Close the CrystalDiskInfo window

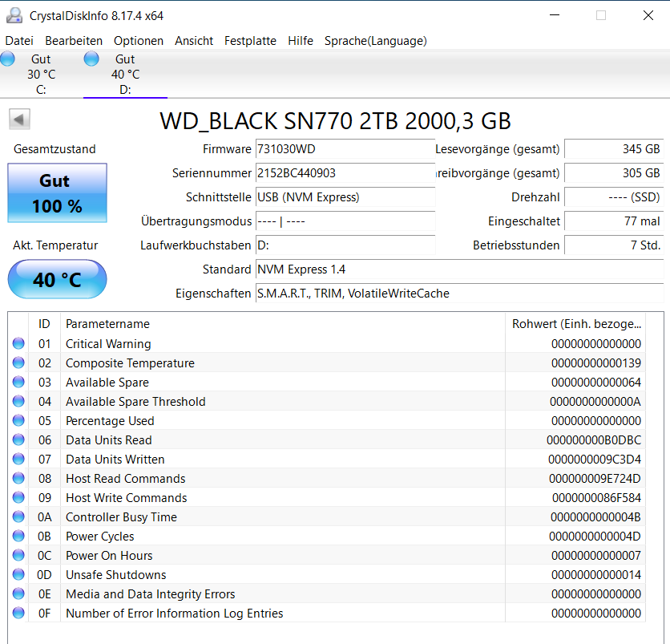click(x=648, y=15)
